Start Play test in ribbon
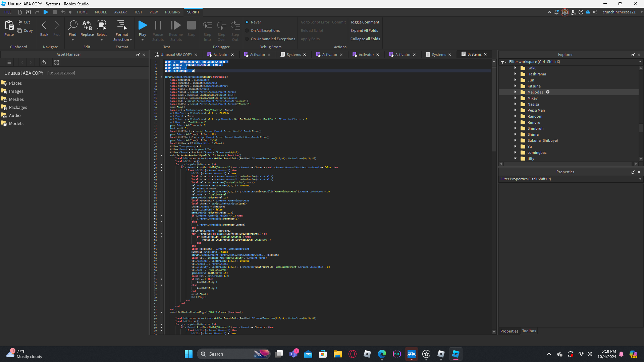Image resolution: width=644 pixels, height=362 pixels. [143, 25]
